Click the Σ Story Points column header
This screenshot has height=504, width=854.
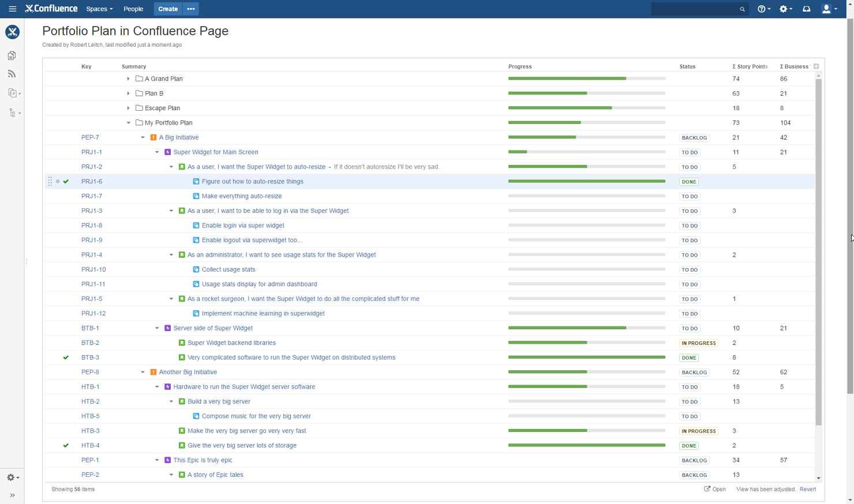(750, 66)
